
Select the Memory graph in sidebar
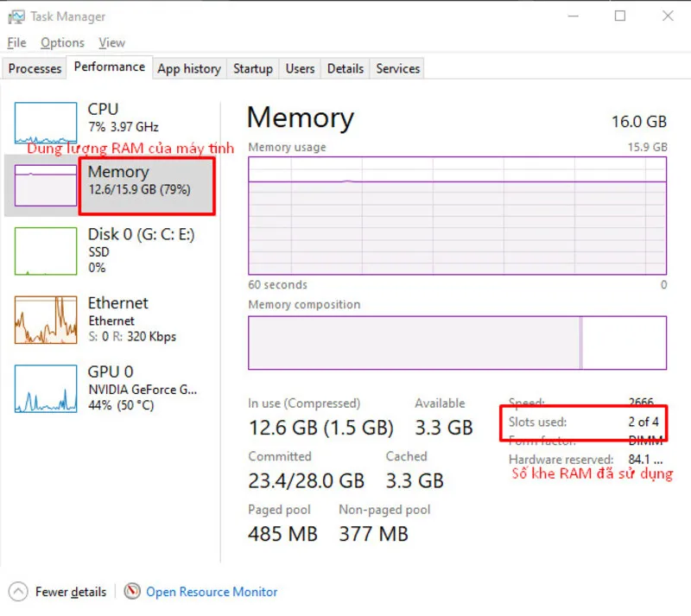click(x=45, y=184)
